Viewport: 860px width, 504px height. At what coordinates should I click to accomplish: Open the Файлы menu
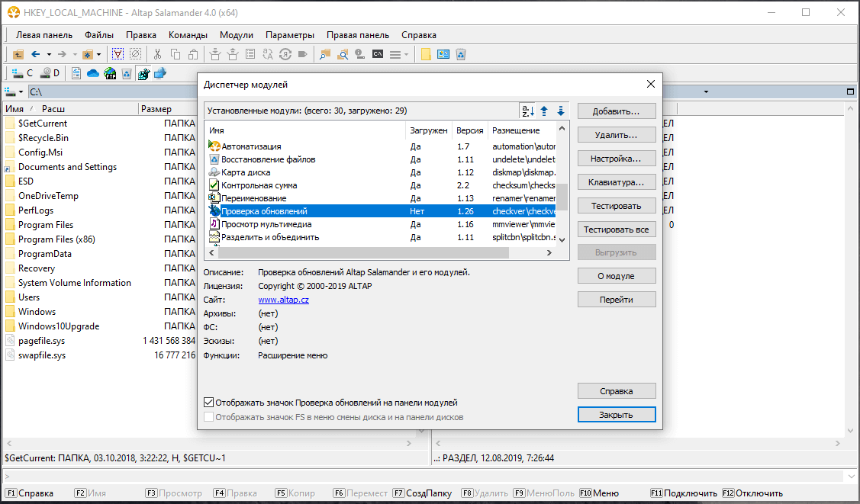[x=99, y=35]
